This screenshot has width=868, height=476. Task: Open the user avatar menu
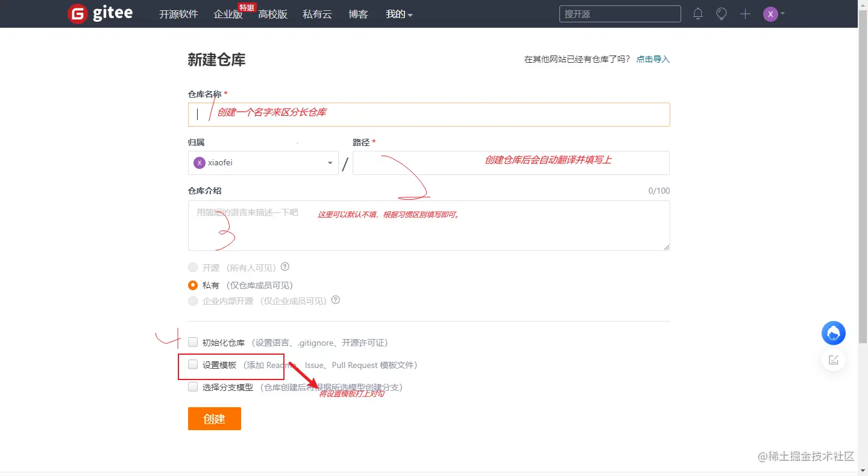[773, 14]
